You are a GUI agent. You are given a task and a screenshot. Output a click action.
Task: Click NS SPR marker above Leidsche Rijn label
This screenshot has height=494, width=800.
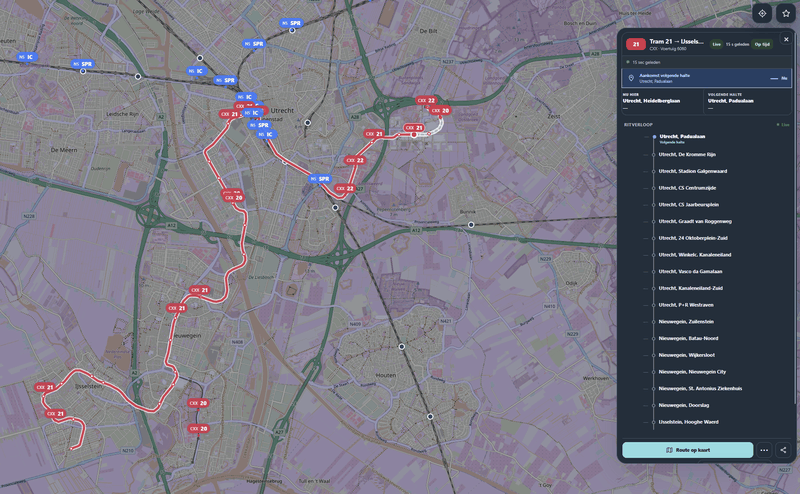[83, 64]
